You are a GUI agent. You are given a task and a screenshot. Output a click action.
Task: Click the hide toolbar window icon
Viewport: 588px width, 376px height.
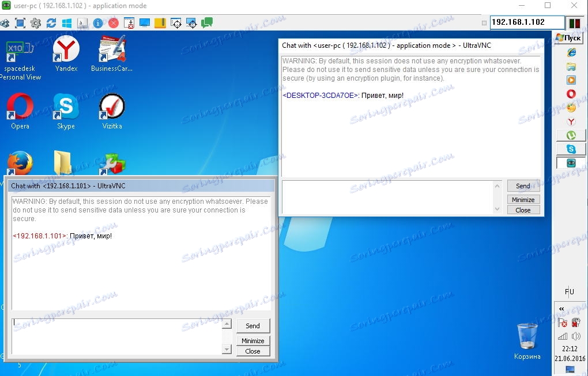pos(129,23)
